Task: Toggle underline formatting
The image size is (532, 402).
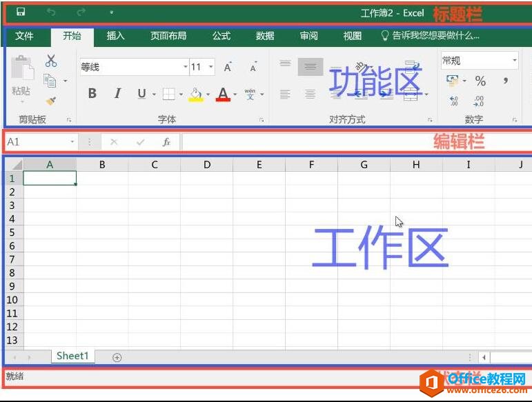Action: (x=141, y=94)
